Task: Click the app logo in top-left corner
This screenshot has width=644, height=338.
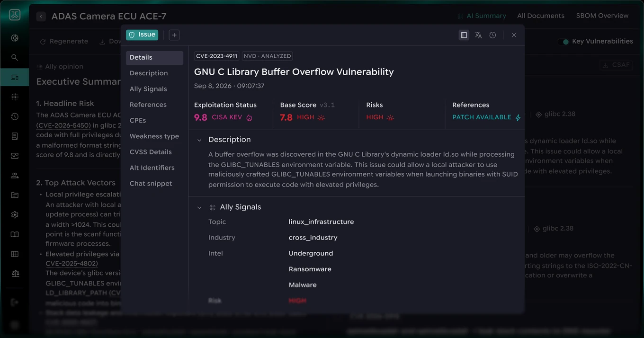Action: pyautogui.click(x=15, y=15)
